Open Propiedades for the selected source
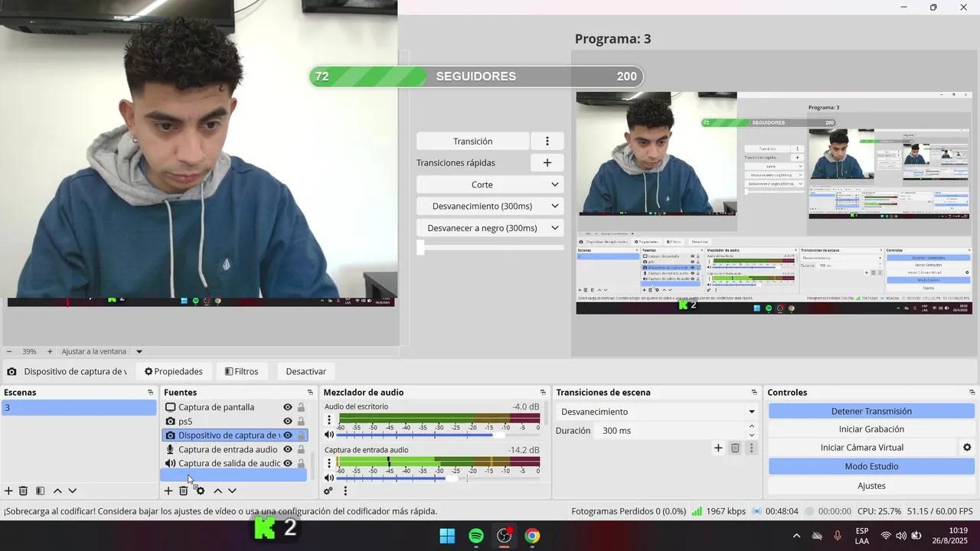 (x=174, y=371)
